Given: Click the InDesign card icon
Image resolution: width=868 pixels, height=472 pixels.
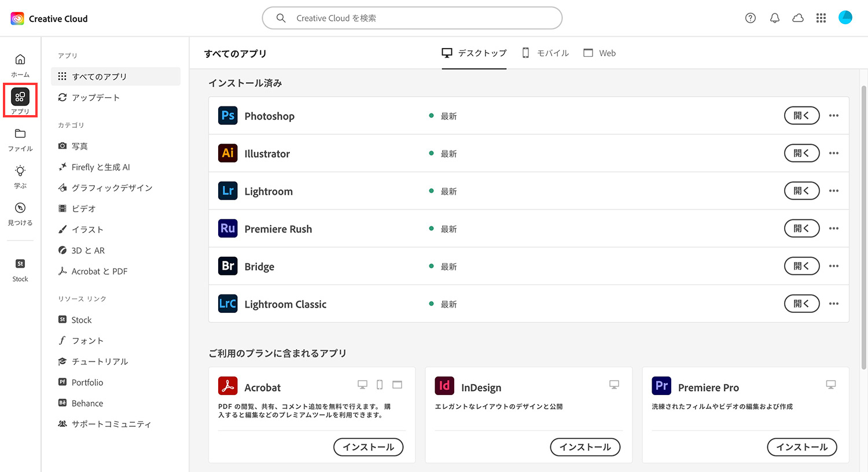Looking at the screenshot, I should 444,386.
